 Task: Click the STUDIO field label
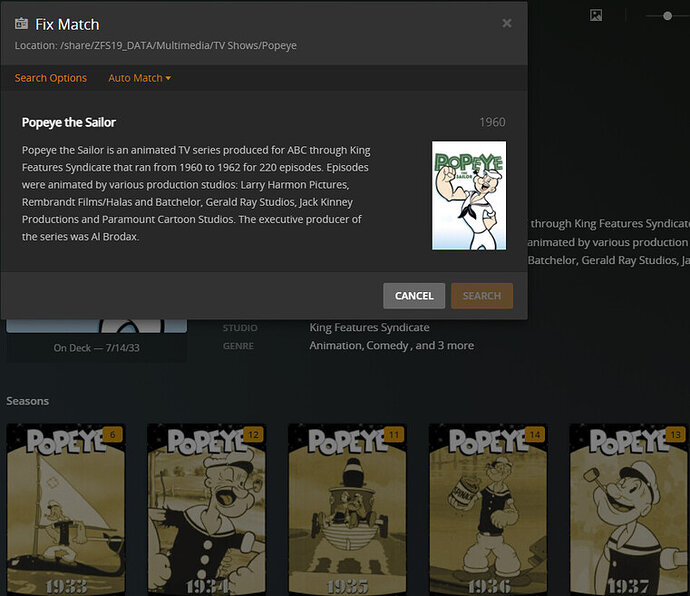(240, 328)
